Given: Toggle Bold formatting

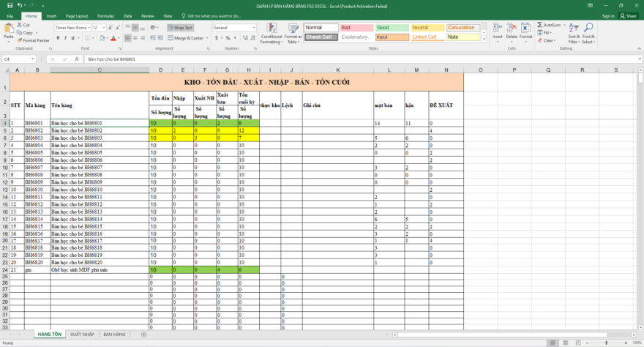Looking at the screenshot, I should [59, 38].
